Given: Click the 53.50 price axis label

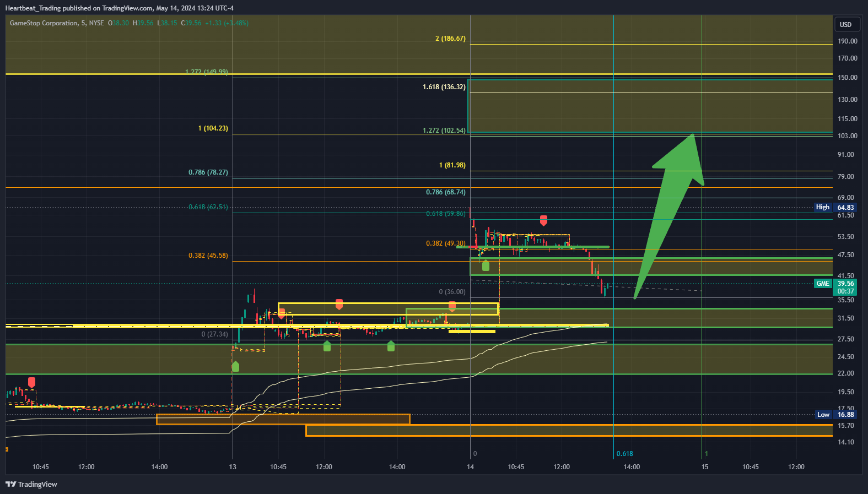Looking at the screenshot, I should pyautogui.click(x=845, y=237).
